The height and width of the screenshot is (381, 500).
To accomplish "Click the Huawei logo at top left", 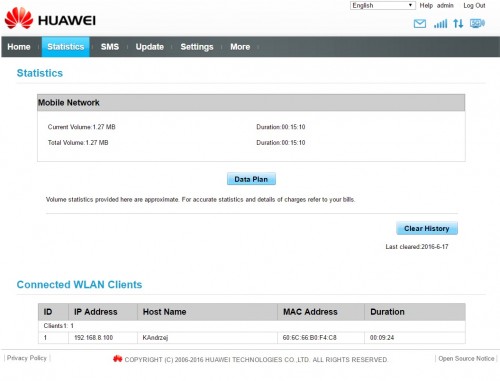I will [x=50, y=19].
